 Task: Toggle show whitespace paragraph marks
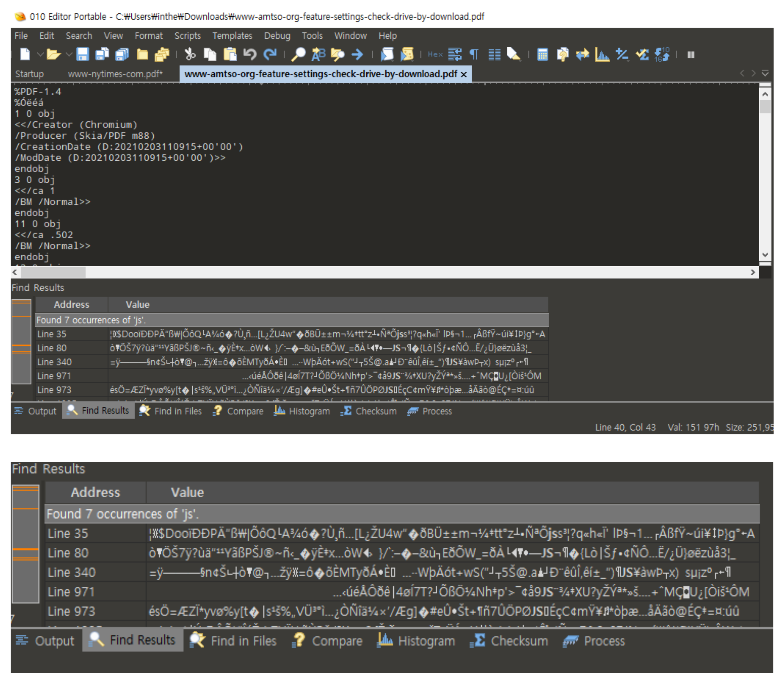474,54
